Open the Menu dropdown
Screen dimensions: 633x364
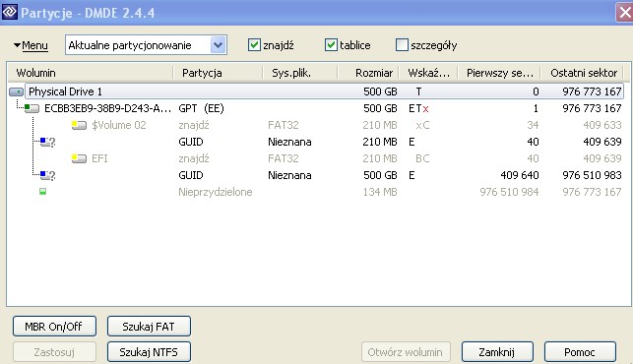(31, 45)
